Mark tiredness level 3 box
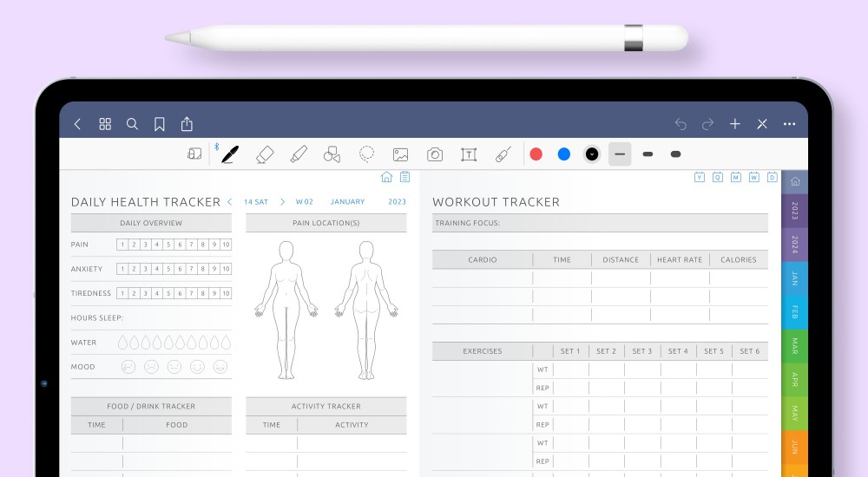The height and width of the screenshot is (477, 868). point(146,293)
